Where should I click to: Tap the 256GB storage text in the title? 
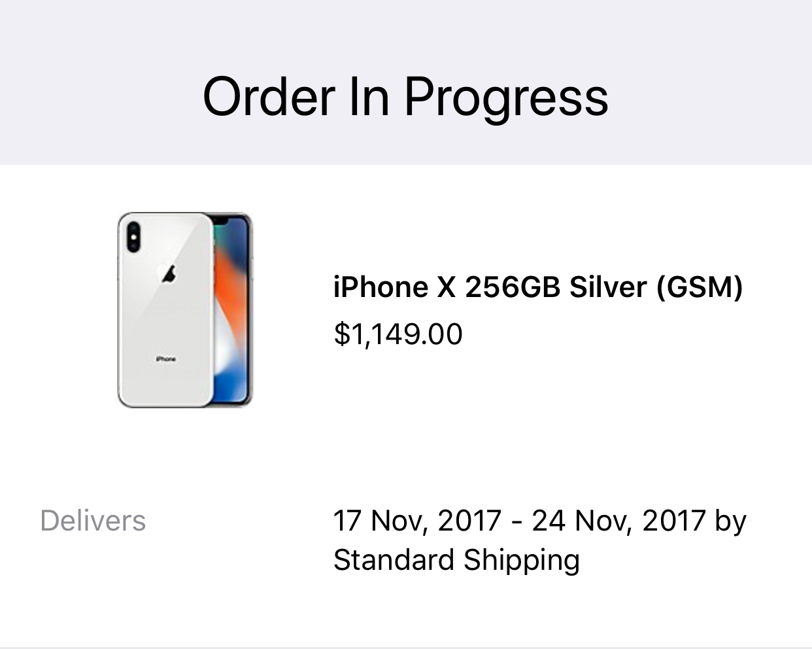pyautogui.click(x=513, y=287)
